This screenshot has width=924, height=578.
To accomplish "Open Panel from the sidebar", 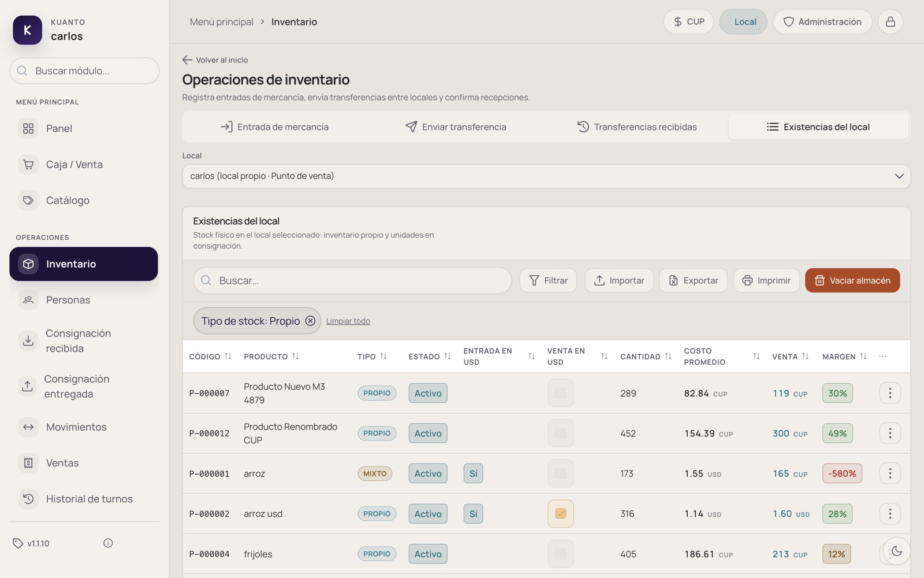I will [x=84, y=128].
